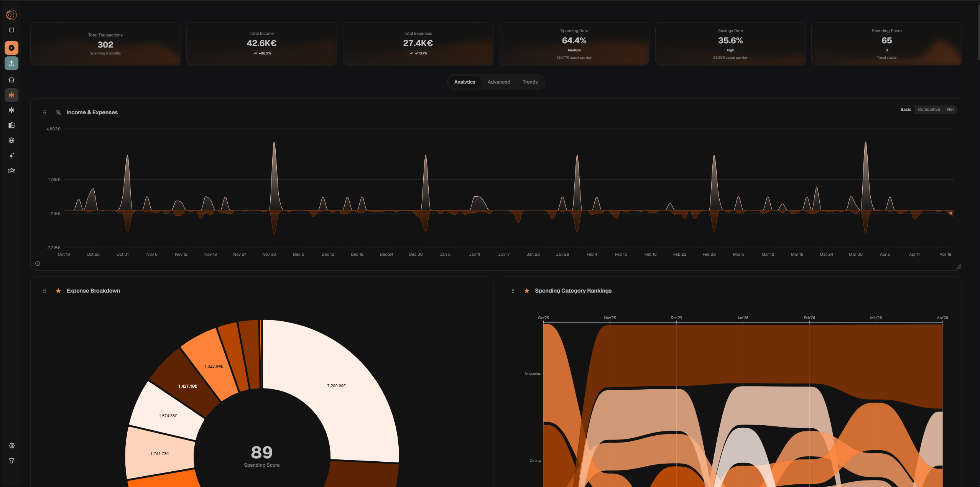Image resolution: width=980 pixels, height=487 pixels.
Task: Open the settings gear in sidebar
Action: [x=12, y=446]
